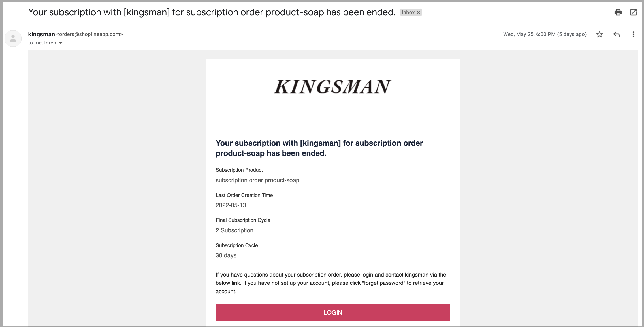
Task: Click the 2022-05-13 order creation date
Action: point(231,205)
